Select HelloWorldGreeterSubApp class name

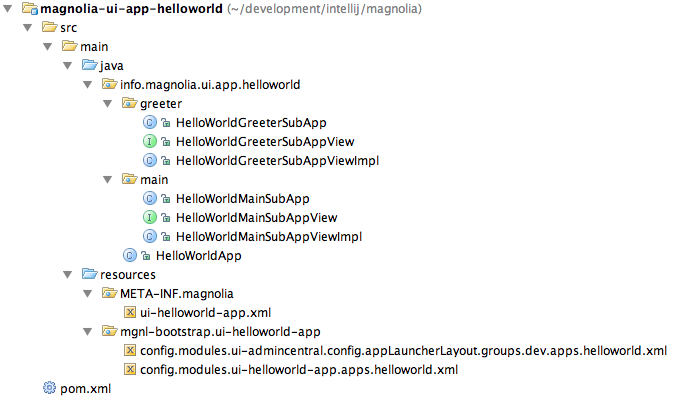click(x=251, y=123)
